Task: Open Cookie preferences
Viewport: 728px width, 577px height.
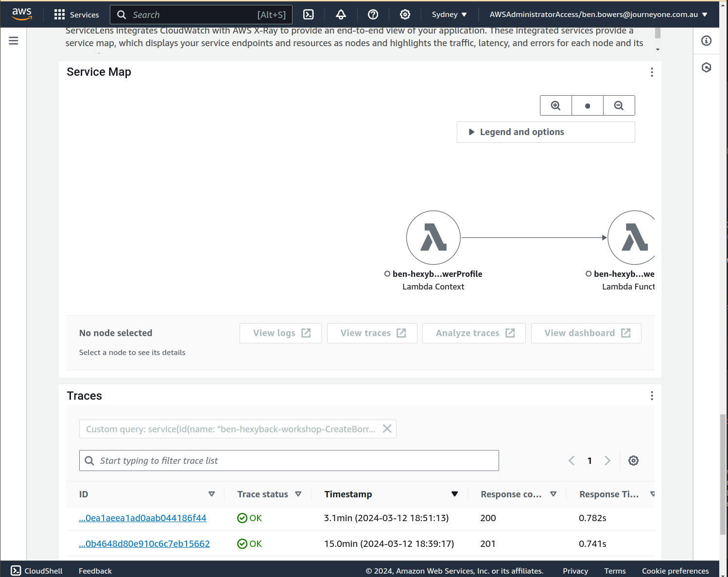Action: click(676, 571)
